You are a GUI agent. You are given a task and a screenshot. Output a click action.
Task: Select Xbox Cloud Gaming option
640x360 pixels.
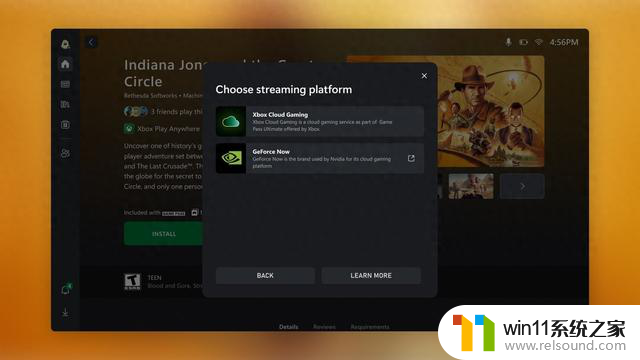(x=320, y=121)
